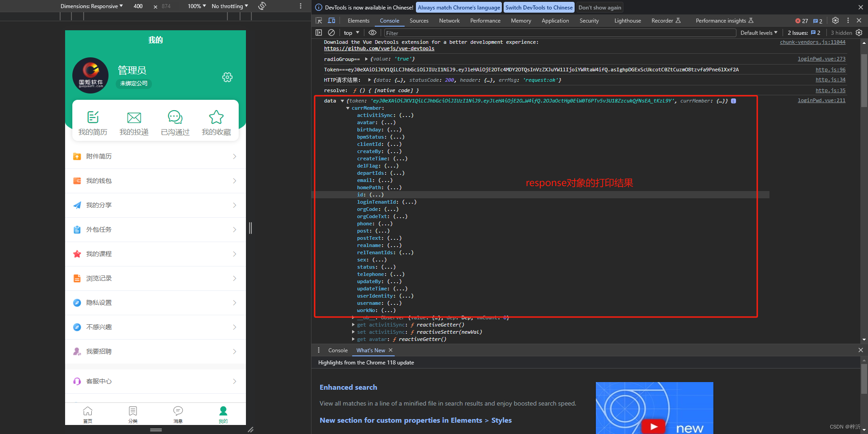Collapse the currMember object expander

coord(348,108)
